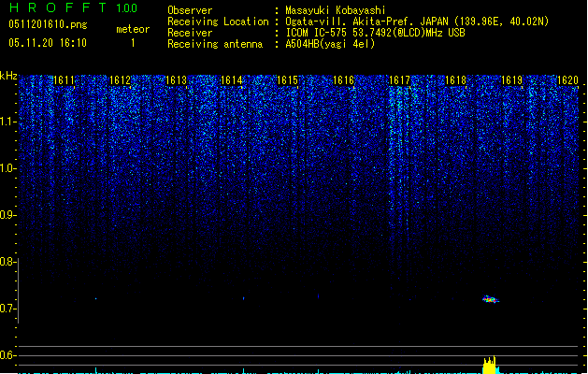Click the 1.0 kHz axis label
Image resolution: width=588 pixels, height=374 pixels.
point(7,168)
